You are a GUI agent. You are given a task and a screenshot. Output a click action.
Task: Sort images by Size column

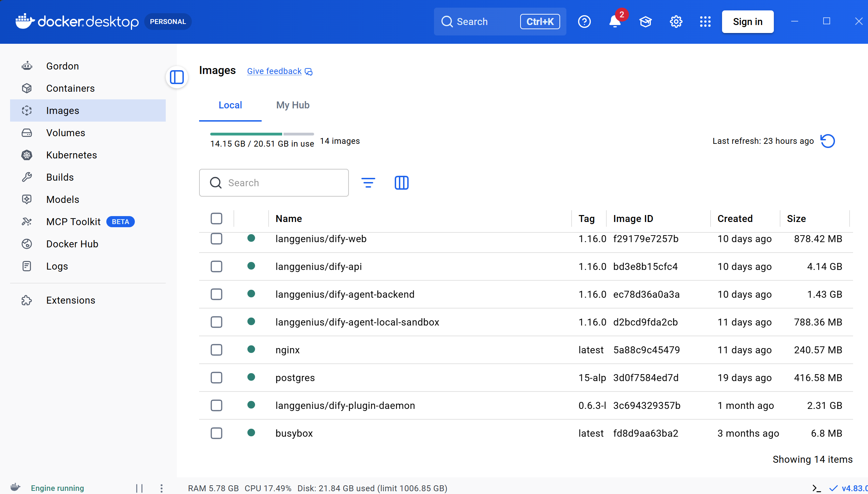(796, 219)
